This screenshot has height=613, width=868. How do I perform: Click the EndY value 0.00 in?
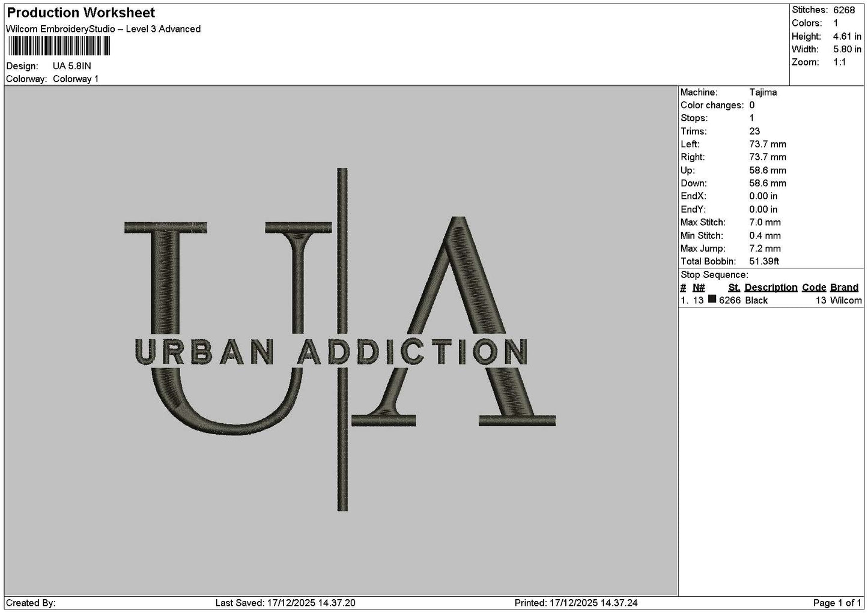click(x=763, y=210)
